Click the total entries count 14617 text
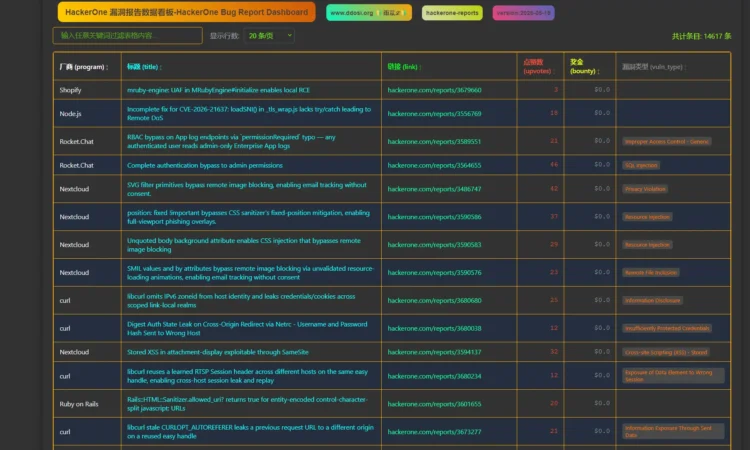The image size is (750, 450). click(701, 36)
